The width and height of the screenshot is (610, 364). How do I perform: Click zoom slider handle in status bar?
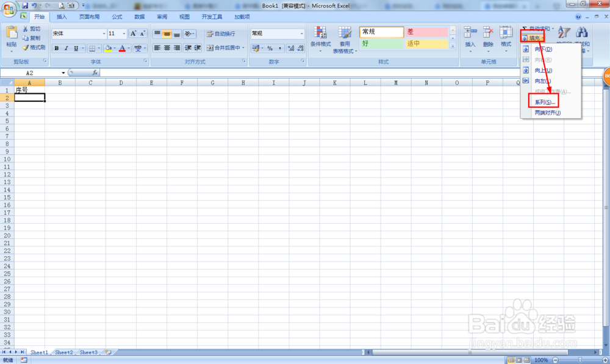[x=579, y=360]
